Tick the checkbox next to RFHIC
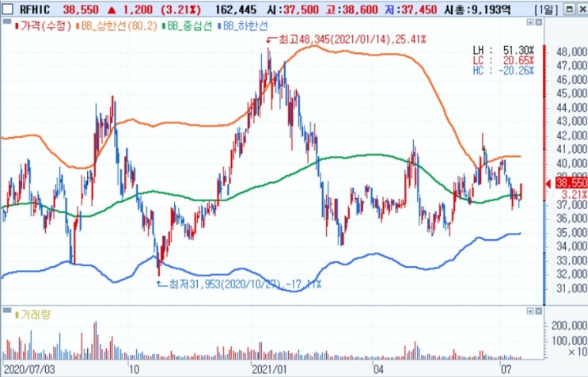This screenshot has width=588, height=377. point(7,9)
